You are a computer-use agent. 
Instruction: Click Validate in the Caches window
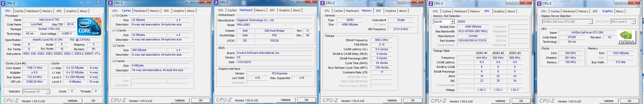pyautogui.click(x=180, y=100)
